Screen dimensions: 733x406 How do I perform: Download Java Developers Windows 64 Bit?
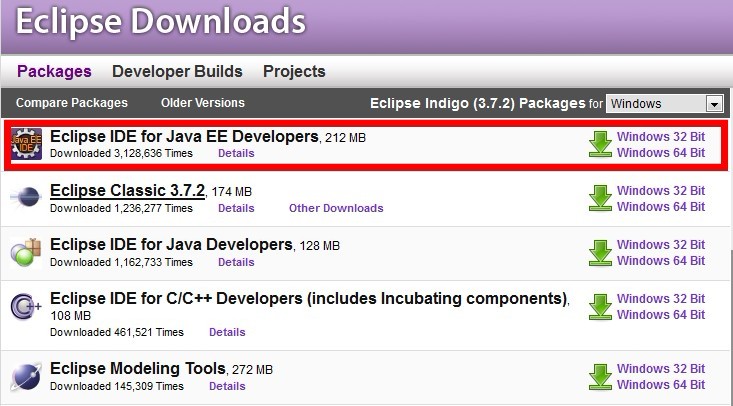[661, 260]
